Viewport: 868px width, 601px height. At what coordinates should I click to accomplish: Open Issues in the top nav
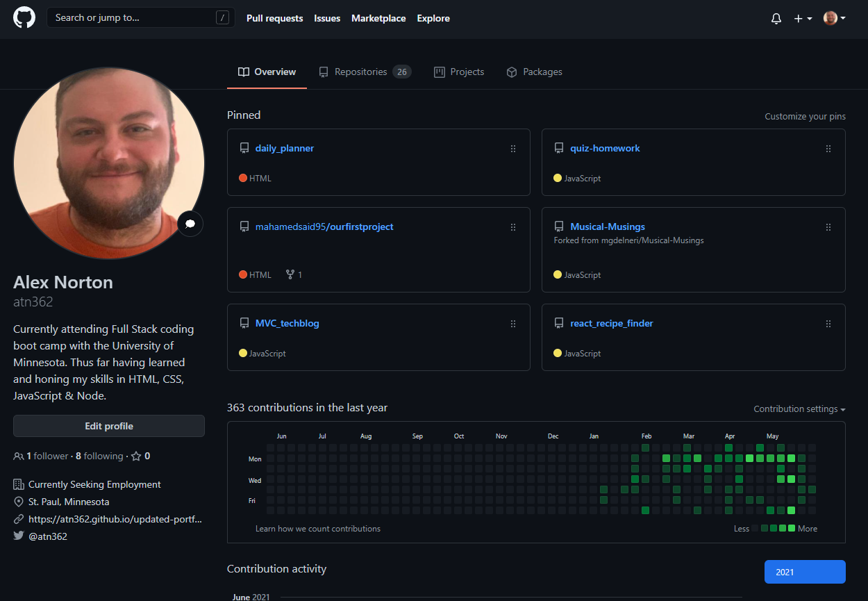pos(327,19)
